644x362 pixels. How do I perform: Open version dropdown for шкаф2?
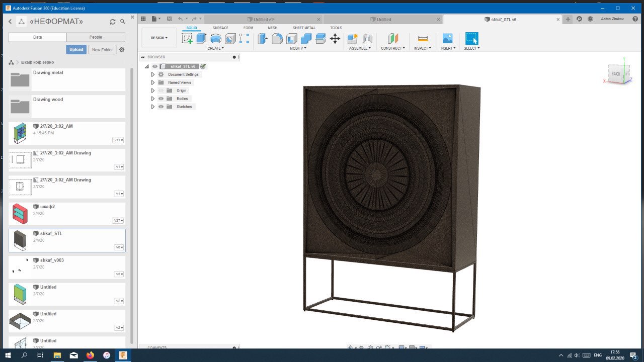[x=119, y=221]
